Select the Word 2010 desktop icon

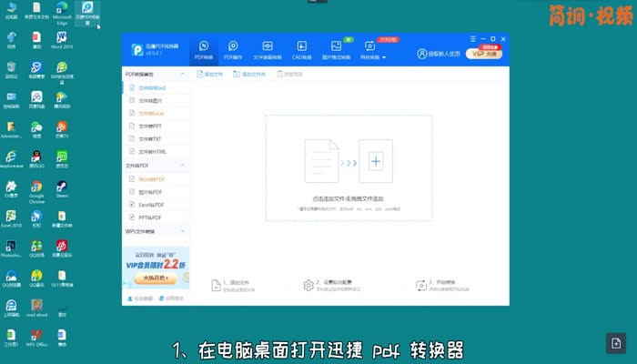click(x=62, y=40)
